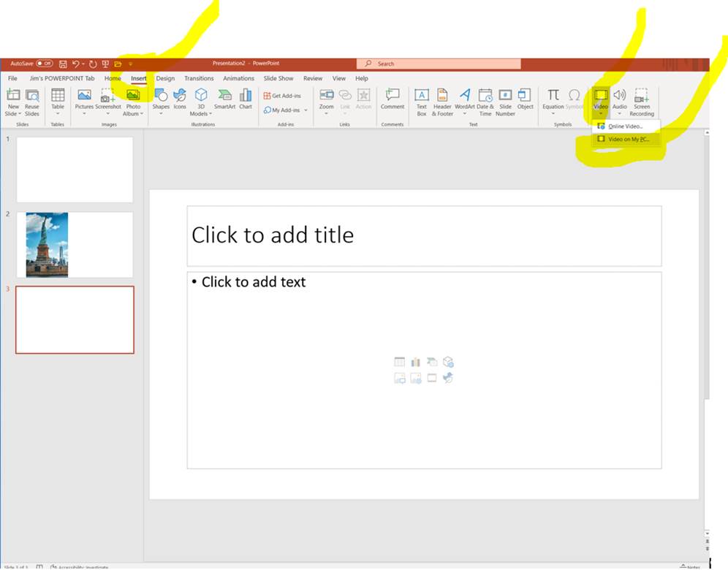
Task: Switch to the Design tab
Action: point(165,78)
